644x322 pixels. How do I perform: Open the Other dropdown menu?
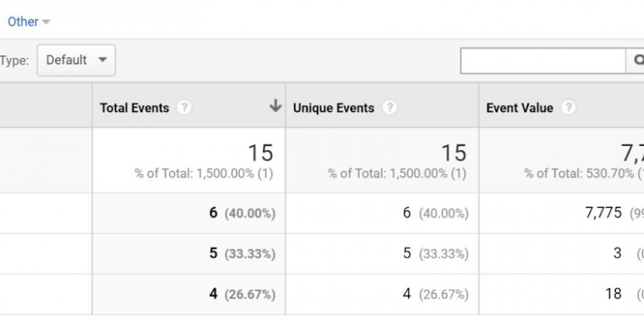pyautogui.click(x=28, y=22)
